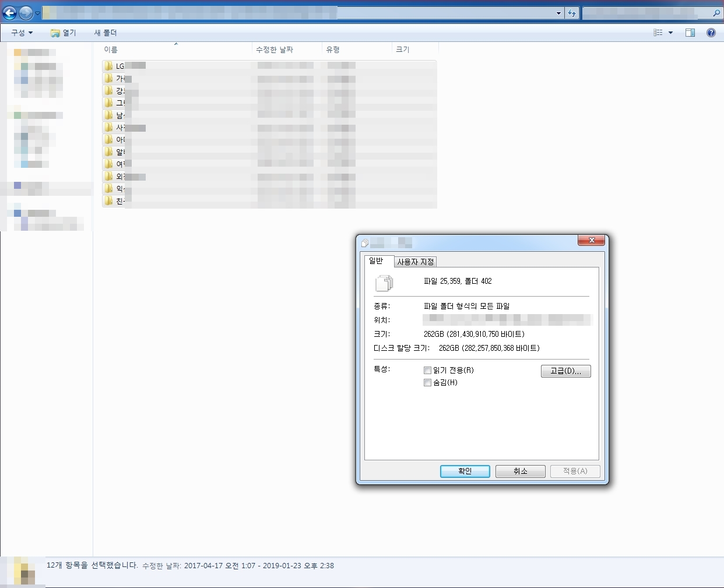The height and width of the screenshot is (588, 724).
Task: Expand the address bar history dropdown arrow
Action: coord(558,13)
